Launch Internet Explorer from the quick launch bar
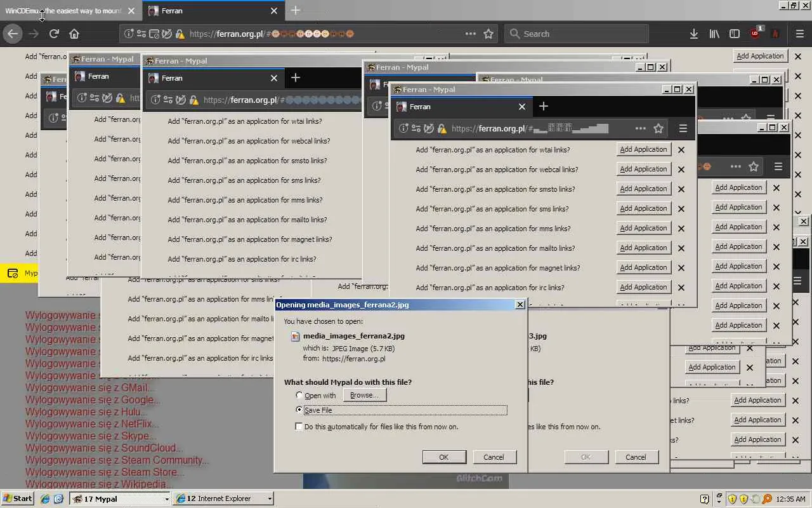 pyautogui.click(x=45, y=499)
